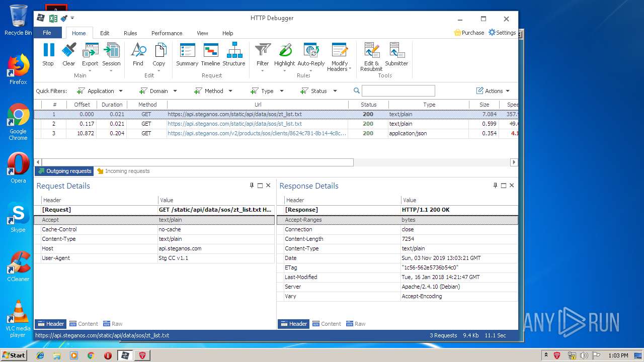Switch to the View ribbon tab
The height and width of the screenshot is (362, 644).
(x=202, y=33)
